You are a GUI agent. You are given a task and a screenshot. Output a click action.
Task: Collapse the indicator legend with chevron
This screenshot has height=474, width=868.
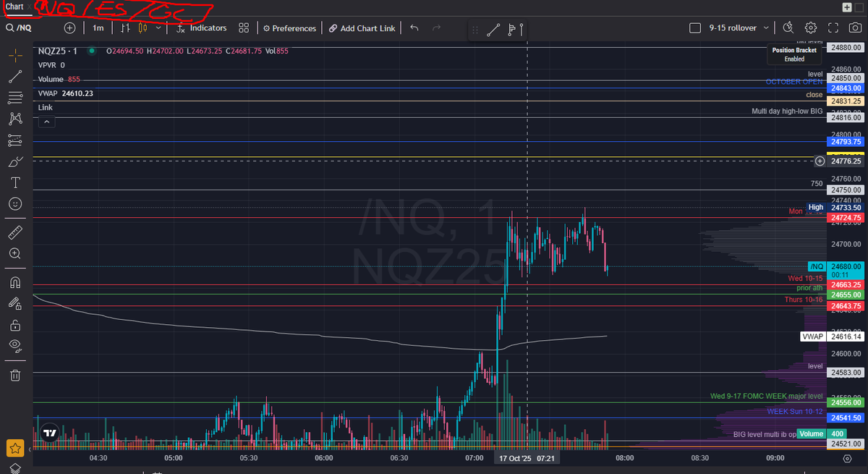46,121
